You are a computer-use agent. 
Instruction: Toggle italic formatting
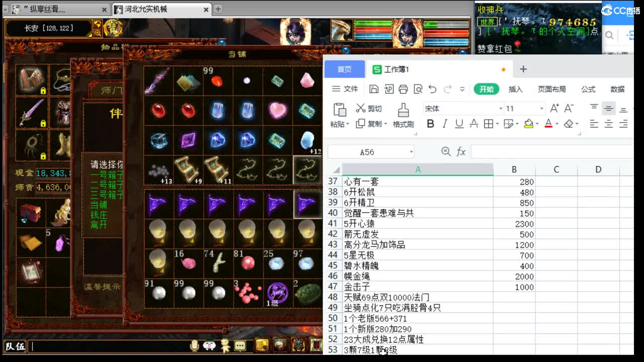[445, 124]
